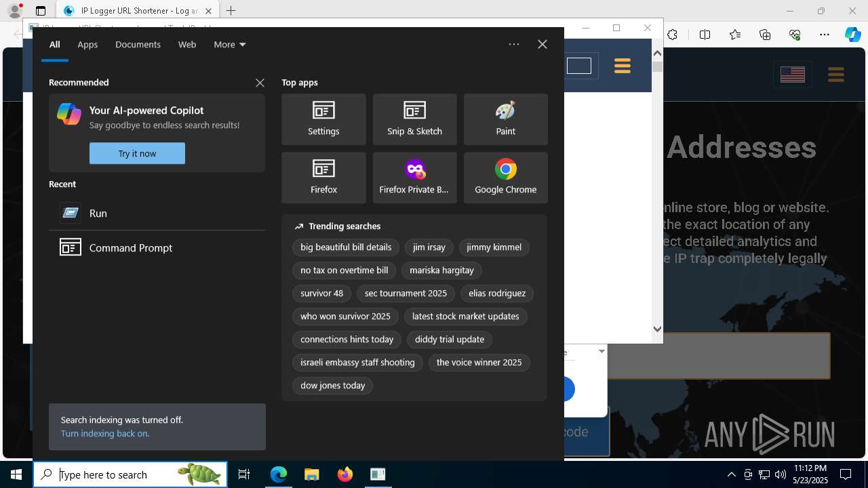Search trending 'no tax on overtime bill'
The height and width of the screenshot is (488, 868).
click(344, 270)
